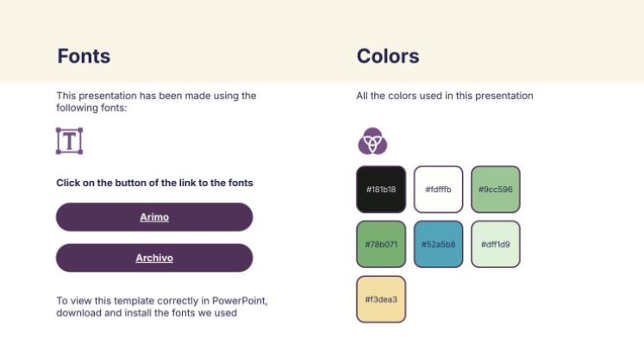Select the black #181b18 color swatch

coord(380,189)
